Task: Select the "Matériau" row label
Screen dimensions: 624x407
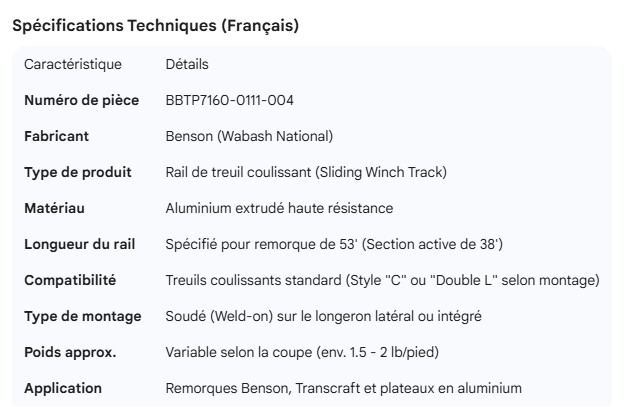Action: [x=54, y=208]
